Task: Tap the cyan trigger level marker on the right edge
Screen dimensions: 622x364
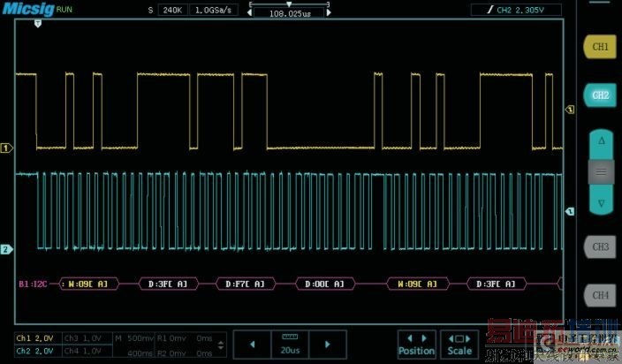Action: click(x=570, y=211)
